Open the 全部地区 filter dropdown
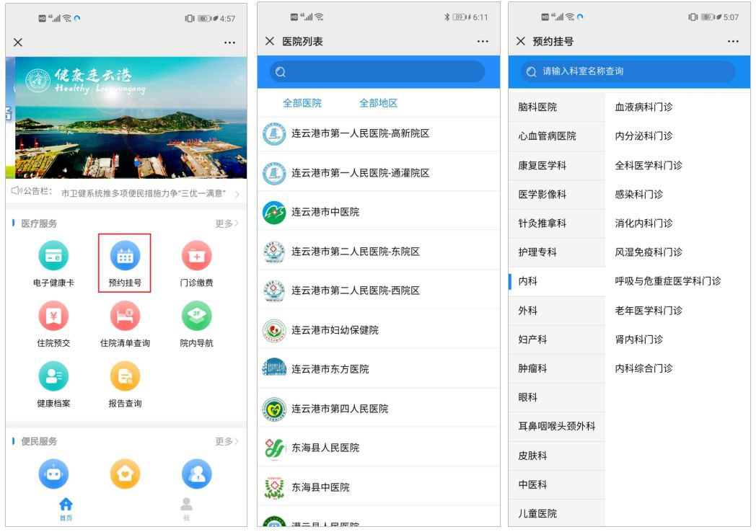The image size is (756, 532). click(379, 103)
